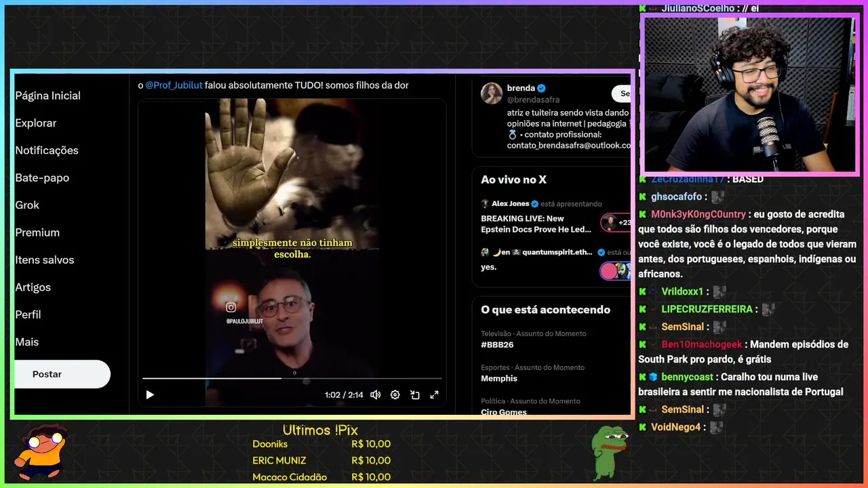Click the cartoon character with glasses
868x488 pixels.
click(41, 451)
